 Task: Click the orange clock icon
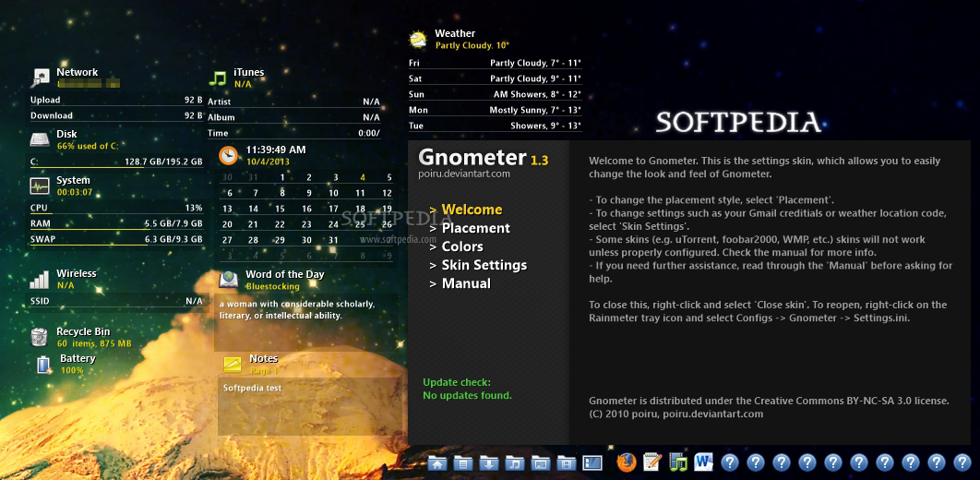(229, 155)
